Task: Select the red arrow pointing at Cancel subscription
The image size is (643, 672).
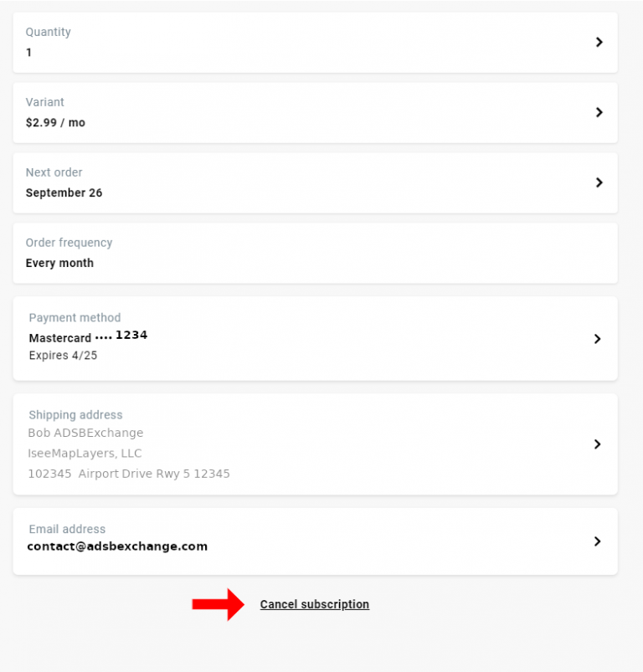Action: tap(218, 603)
